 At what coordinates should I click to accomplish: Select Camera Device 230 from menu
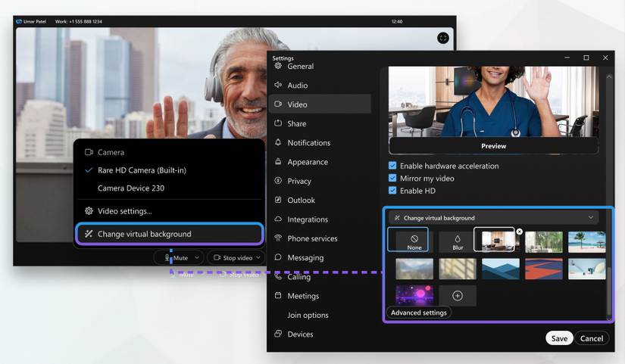(x=130, y=188)
